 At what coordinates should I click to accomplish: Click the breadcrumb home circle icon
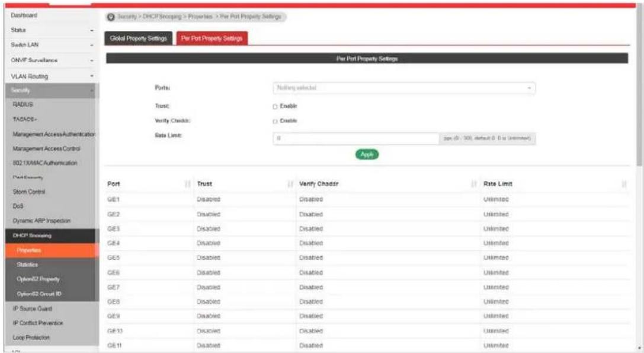[x=110, y=17]
